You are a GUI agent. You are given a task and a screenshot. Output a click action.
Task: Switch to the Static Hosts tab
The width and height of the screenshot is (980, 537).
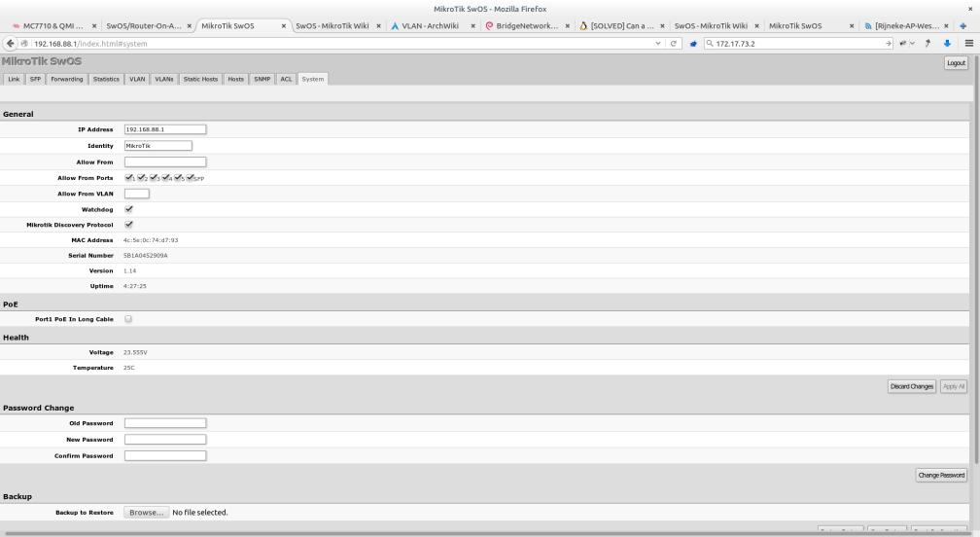coord(200,79)
